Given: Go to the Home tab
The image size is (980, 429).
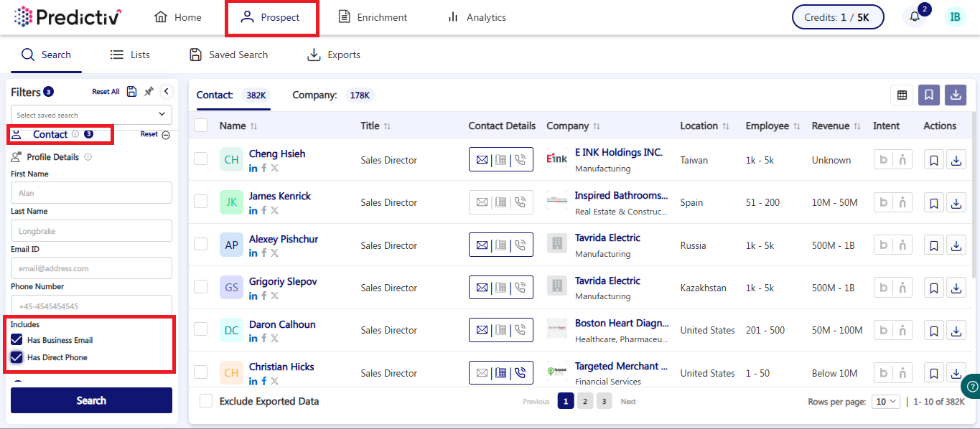Looking at the screenshot, I should 178,17.
